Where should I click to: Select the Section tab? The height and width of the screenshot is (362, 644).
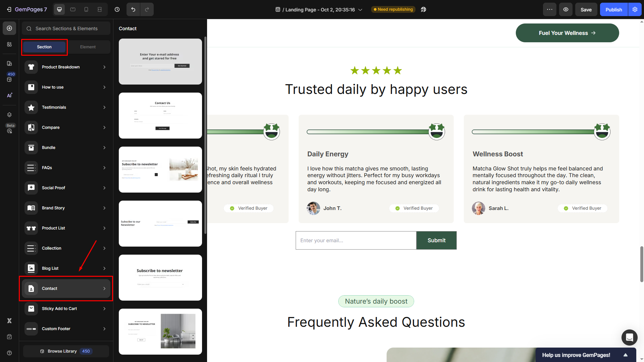tap(44, 47)
